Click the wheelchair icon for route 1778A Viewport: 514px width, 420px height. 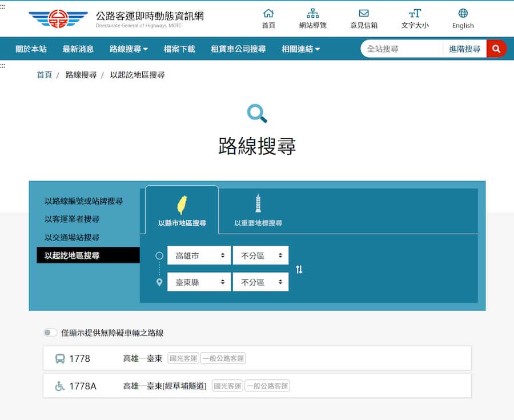pos(59,386)
